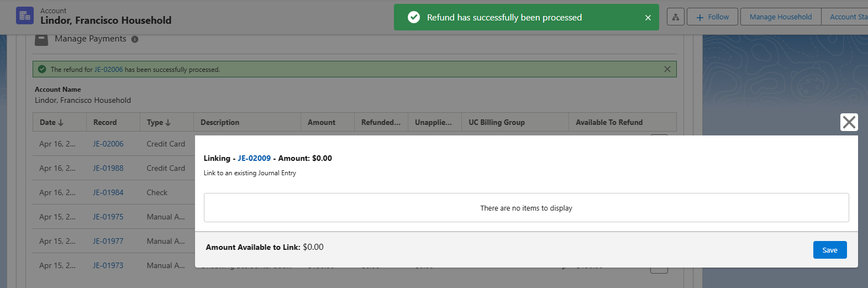Screen dimensions: 868x288
Task: Sort the table by Date column
Action: point(51,122)
